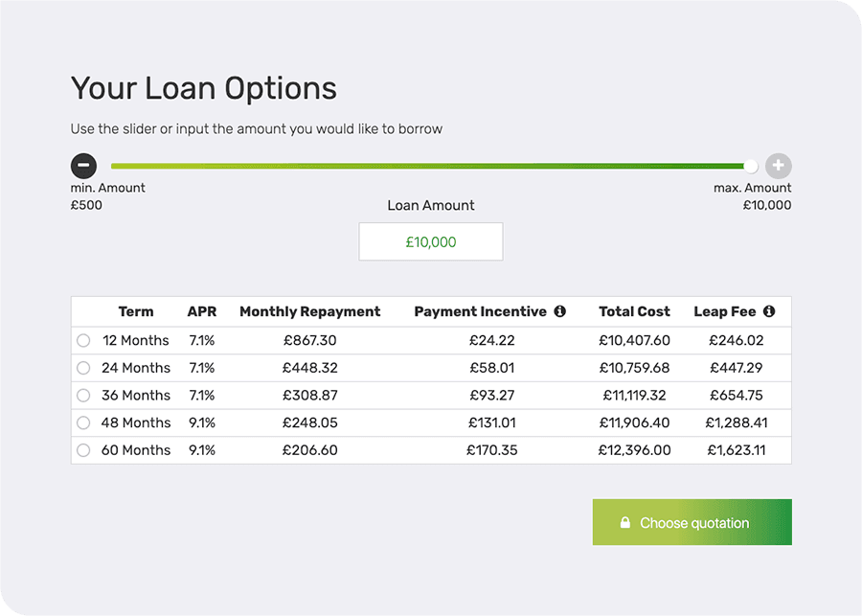Click the Loan Amount input field
The image size is (862, 616).
point(430,242)
